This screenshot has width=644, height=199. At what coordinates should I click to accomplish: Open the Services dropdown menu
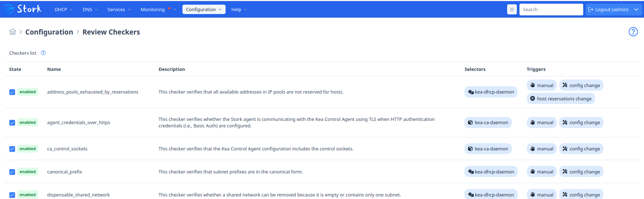(119, 9)
